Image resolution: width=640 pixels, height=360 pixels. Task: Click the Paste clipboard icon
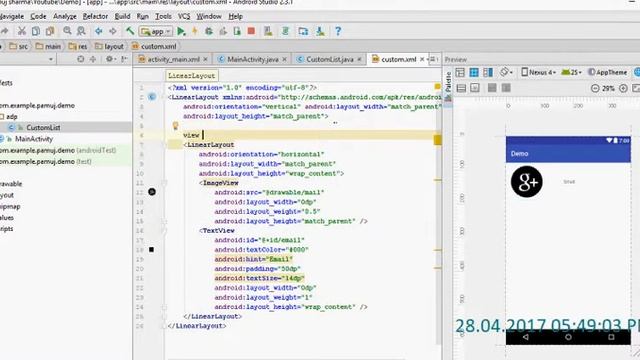(x=50, y=31)
